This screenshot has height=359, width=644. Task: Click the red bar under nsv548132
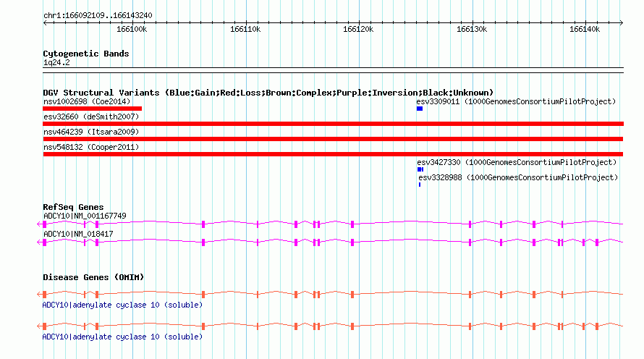[x=333, y=154]
